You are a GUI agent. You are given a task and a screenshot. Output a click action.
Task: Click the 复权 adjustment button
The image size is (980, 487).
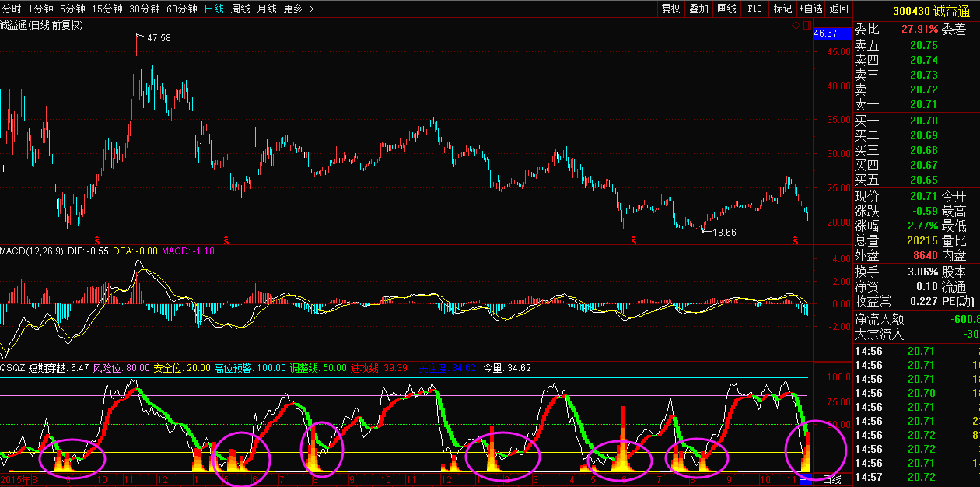point(670,9)
